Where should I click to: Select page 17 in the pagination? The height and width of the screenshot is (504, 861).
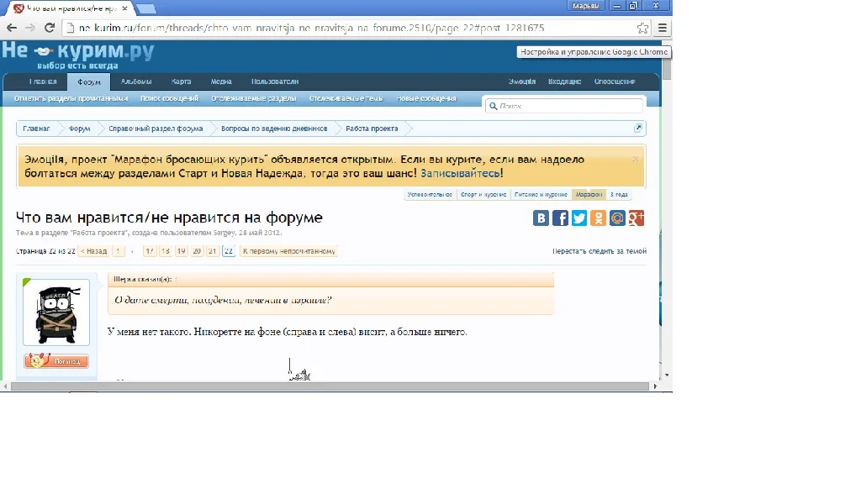150,250
